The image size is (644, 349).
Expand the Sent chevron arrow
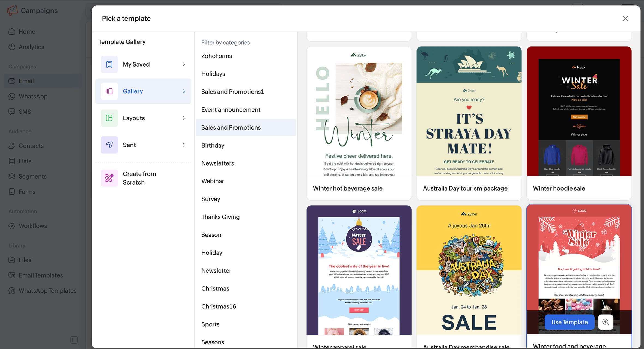(184, 145)
